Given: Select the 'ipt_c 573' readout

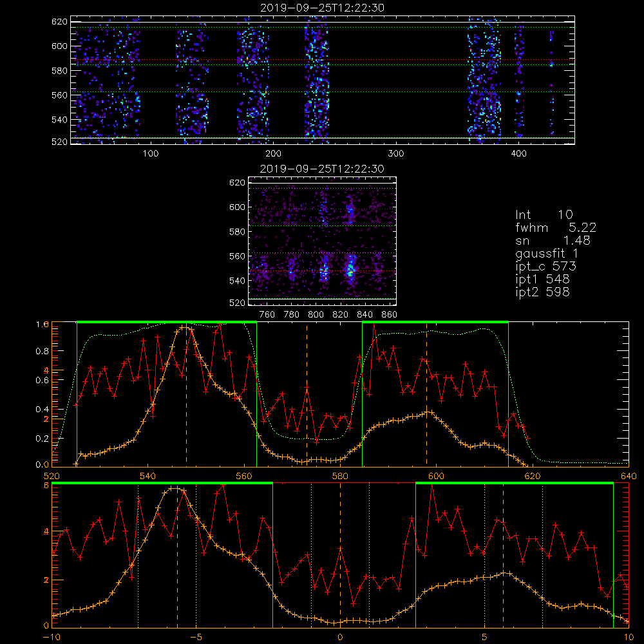Looking at the screenshot, I should click(546, 266).
